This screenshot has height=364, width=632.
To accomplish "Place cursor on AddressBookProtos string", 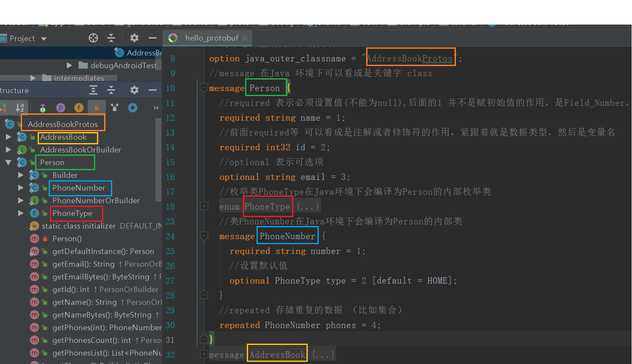I will click(409, 58).
